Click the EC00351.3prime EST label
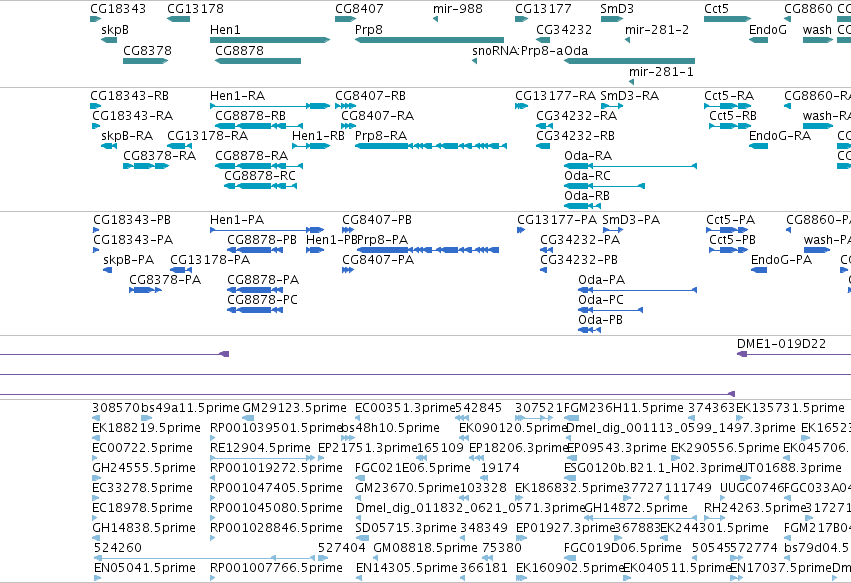 click(405, 408)
